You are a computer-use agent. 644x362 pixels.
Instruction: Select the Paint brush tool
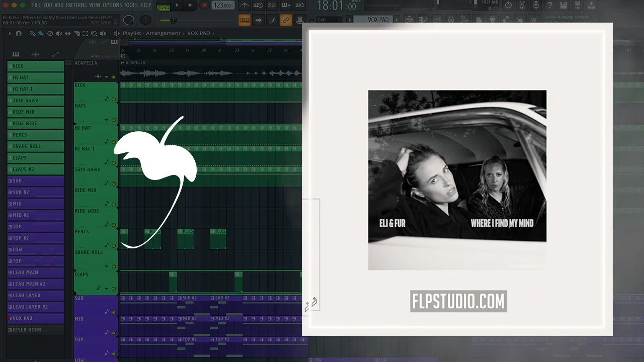(41, 33)
